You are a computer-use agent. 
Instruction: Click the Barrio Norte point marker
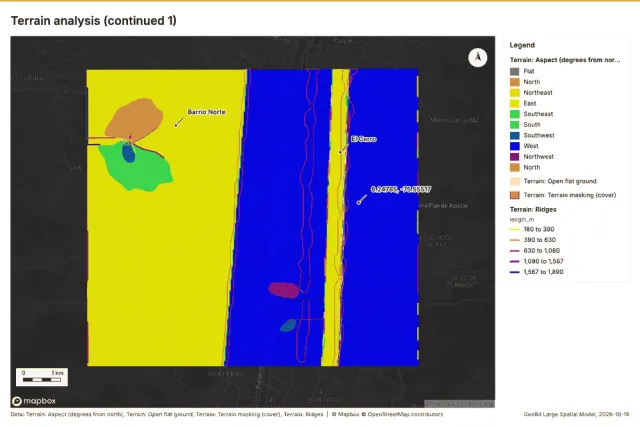click(176, 125)
